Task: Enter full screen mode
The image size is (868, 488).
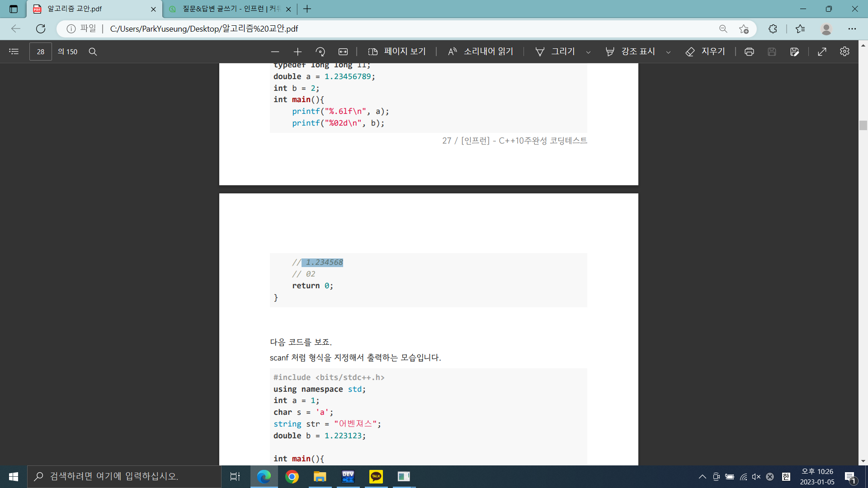Action: tap(822, 52)
